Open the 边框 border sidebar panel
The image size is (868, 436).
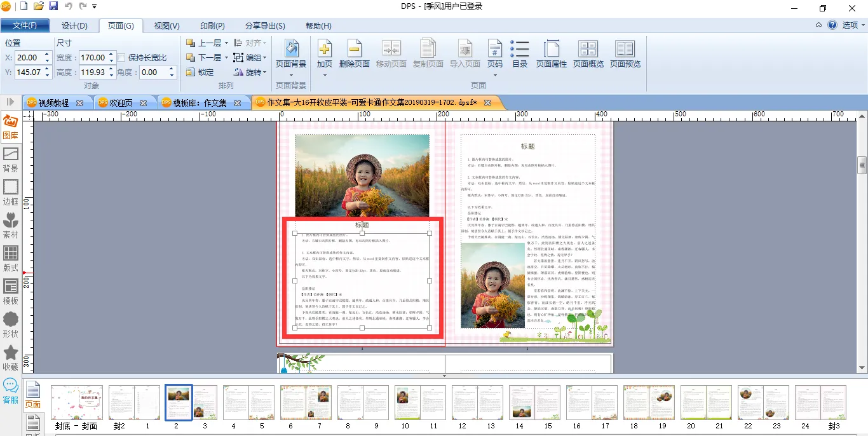coord(11,191)
